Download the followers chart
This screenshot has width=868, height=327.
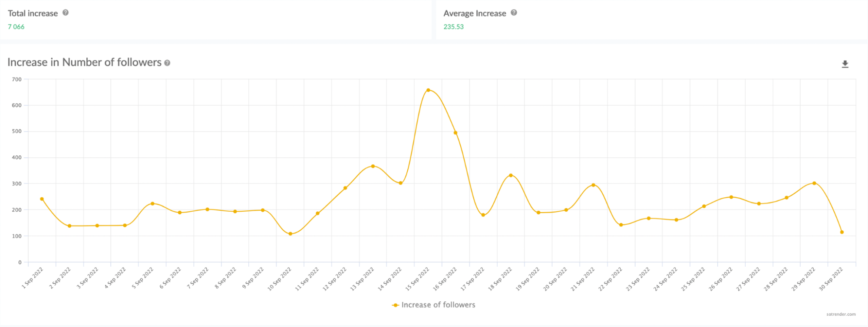click(x=845, y=64)
